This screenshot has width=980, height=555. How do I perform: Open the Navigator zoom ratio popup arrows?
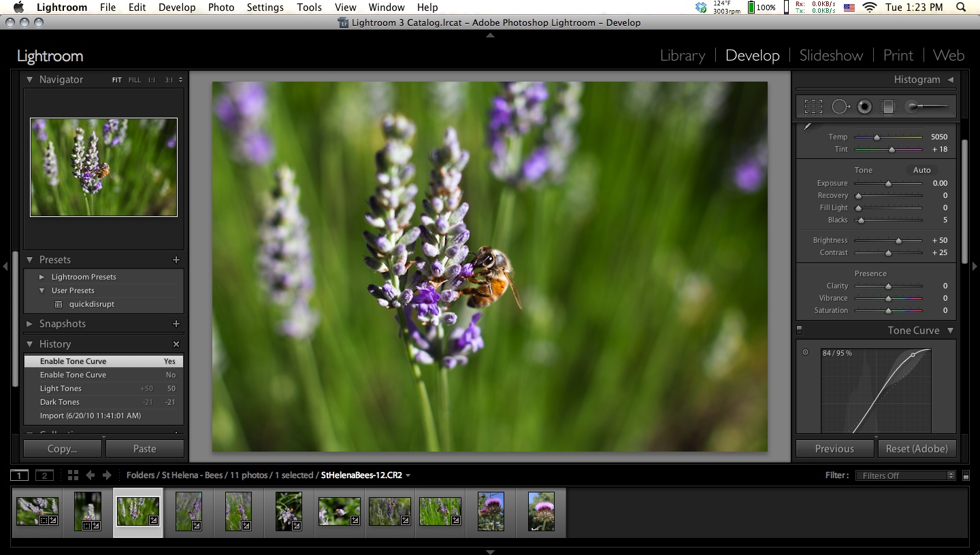tap(180, 80)
